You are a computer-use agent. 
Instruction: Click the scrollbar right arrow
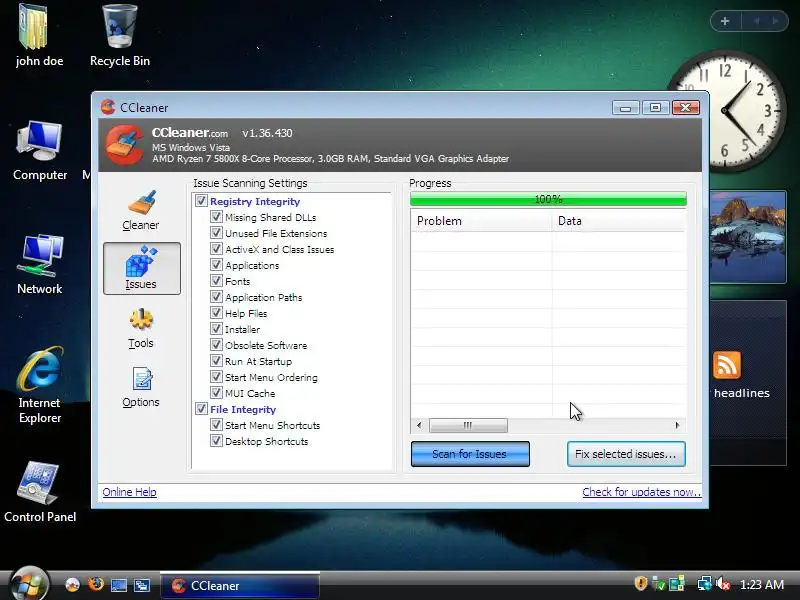point(677,425)
